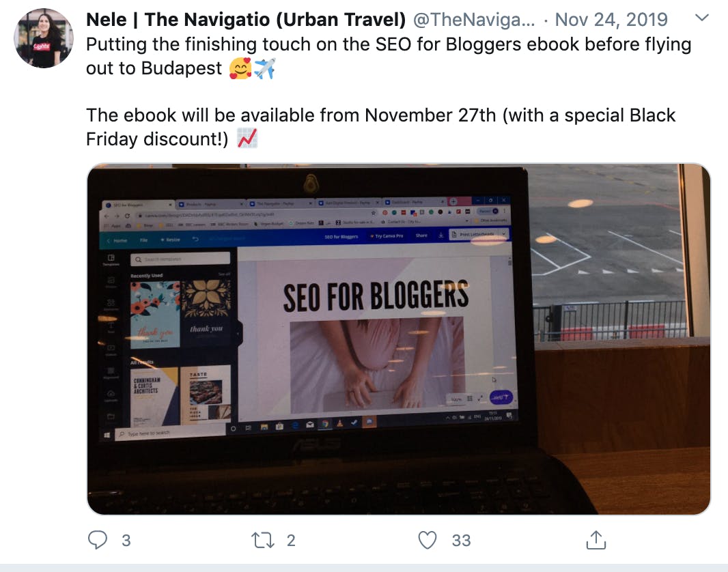The width and height of the screenshot is (728, 572).
Task: Open the Windows Start button on the laptop
Action: (x=107, y=435)
